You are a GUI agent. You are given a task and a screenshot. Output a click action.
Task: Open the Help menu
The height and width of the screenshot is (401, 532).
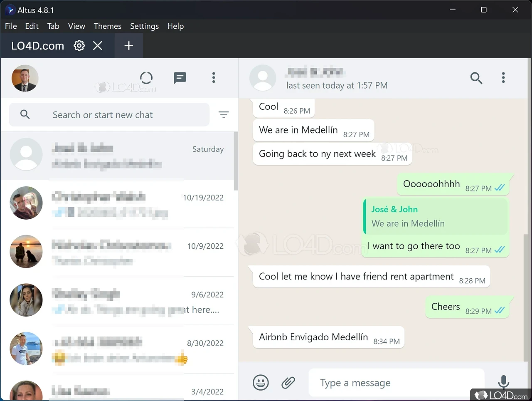coord(175,26)
